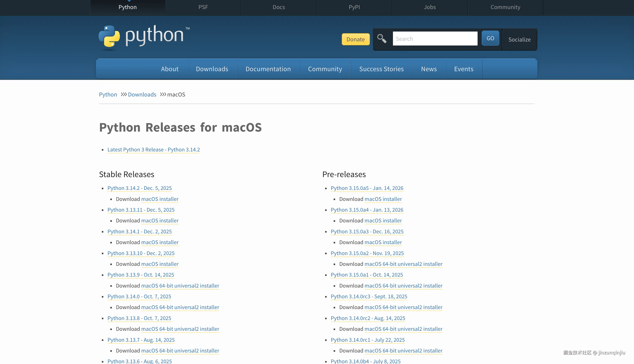
Task: Open the Success Stories menu
Action: [381, 69]
